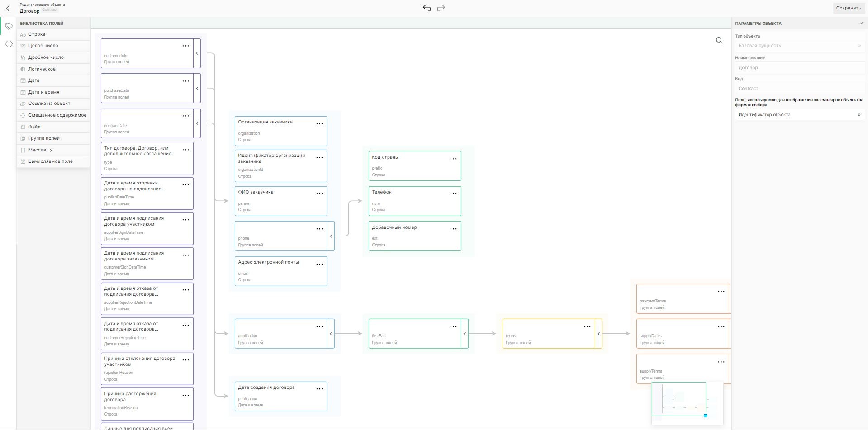Select Дробное число field type
868x430 pixels.
tap(53, 57)
